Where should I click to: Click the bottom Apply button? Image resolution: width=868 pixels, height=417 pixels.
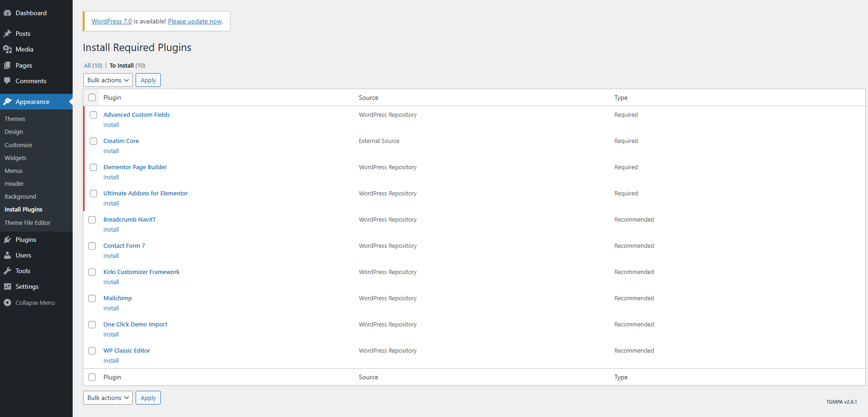pyautogui.click(x=148, y=398)
